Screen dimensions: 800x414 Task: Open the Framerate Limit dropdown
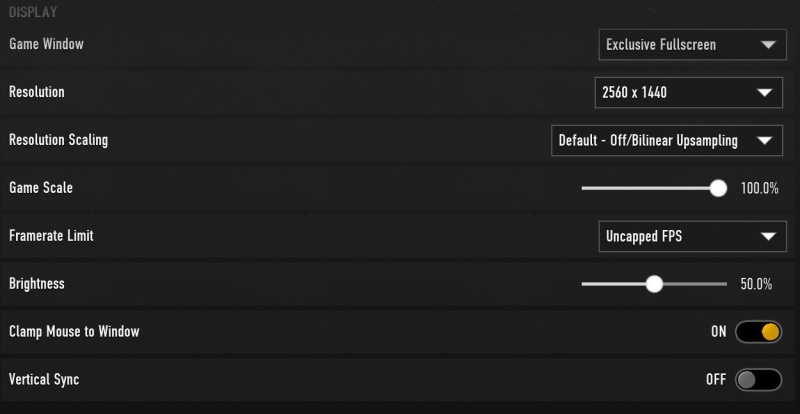(x=689, y=237)
